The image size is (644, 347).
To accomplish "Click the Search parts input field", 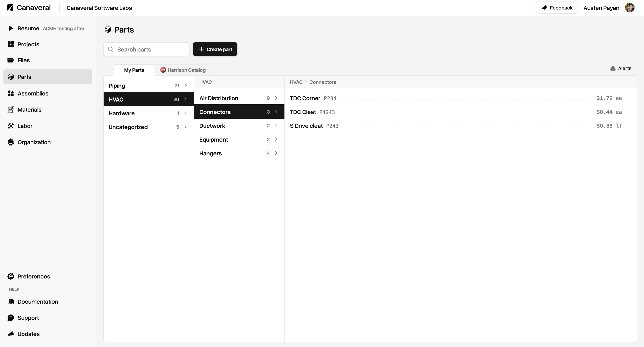I will [x=146, y=49].
